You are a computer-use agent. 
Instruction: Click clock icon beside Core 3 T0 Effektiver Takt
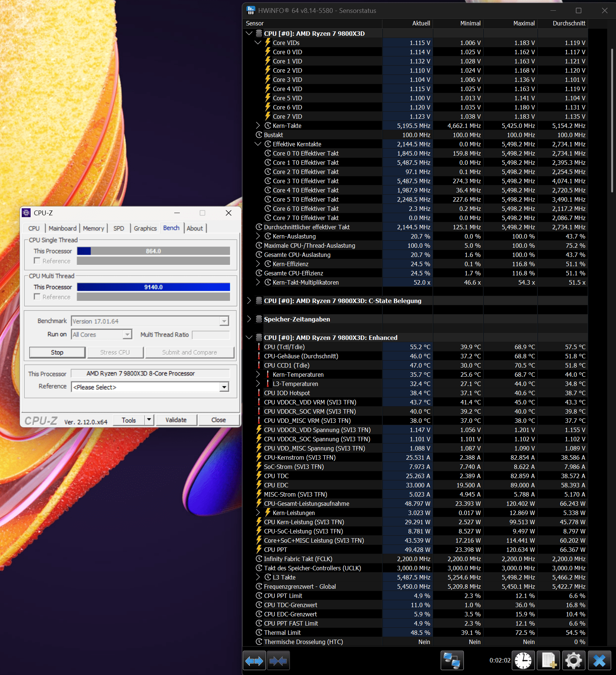coord(268,181)
